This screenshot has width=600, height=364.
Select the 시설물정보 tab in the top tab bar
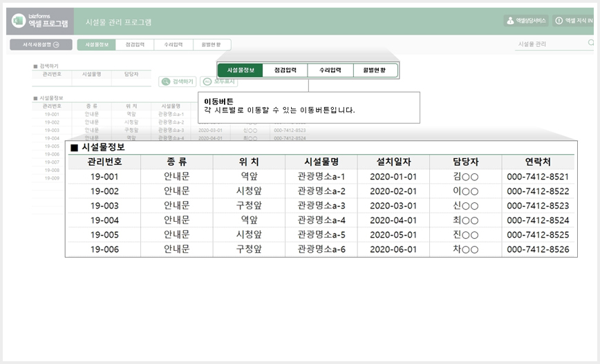coord(97,45)
